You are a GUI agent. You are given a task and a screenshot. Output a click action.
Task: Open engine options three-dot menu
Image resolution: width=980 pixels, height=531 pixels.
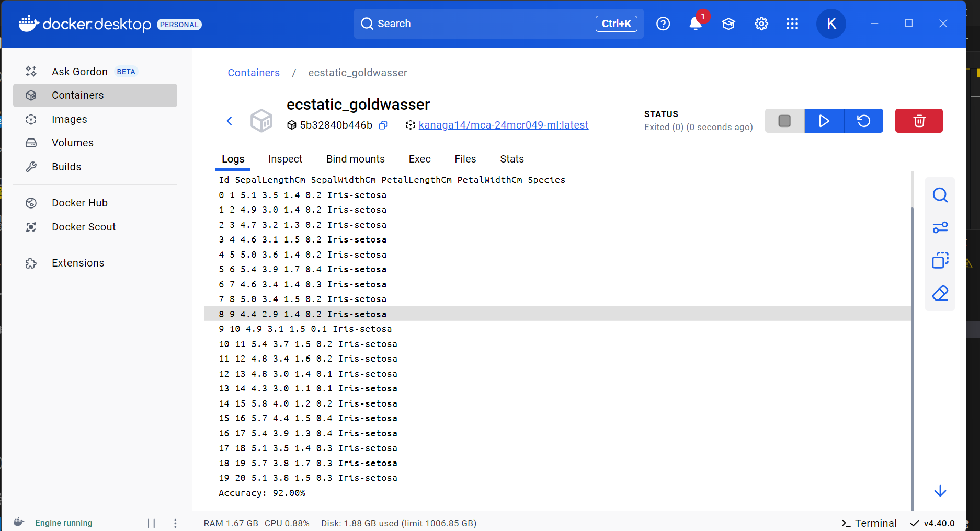(175, 523)
